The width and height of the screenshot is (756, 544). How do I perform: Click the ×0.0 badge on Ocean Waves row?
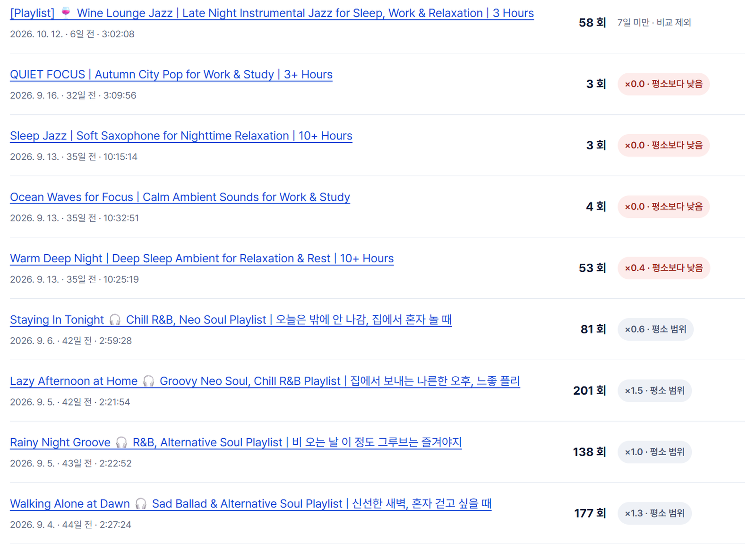pyautogui.click(x=663, y=207)
